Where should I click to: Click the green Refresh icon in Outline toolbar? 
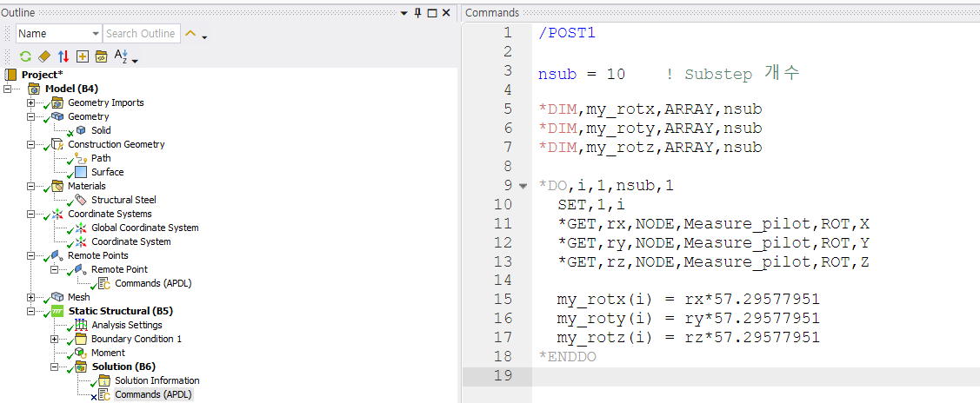[x=25, y=56]
